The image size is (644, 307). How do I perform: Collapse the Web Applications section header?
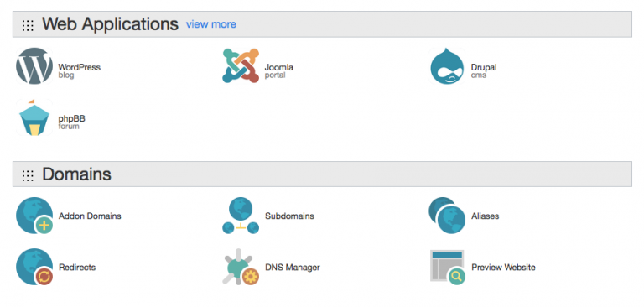[x=322, y=24]
